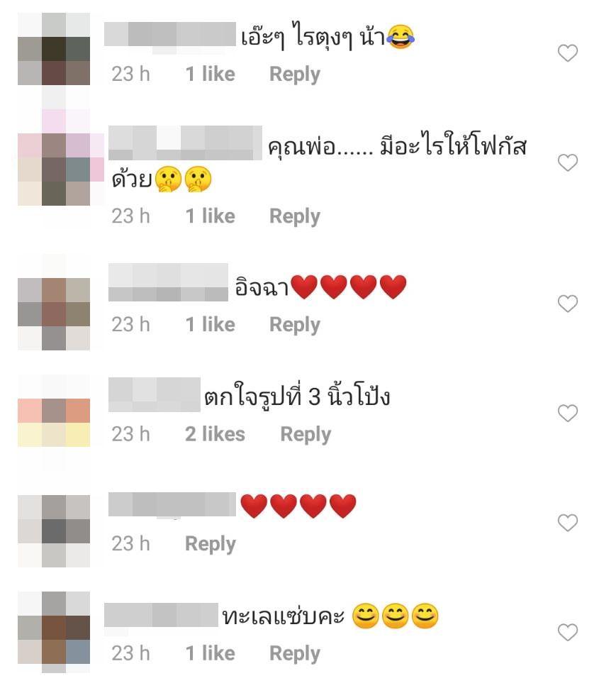This screenshot has height=688, width=616.
Task: Heart the ตกใจรูปที่ 3 comment
Action: click(x=567, y=413)
